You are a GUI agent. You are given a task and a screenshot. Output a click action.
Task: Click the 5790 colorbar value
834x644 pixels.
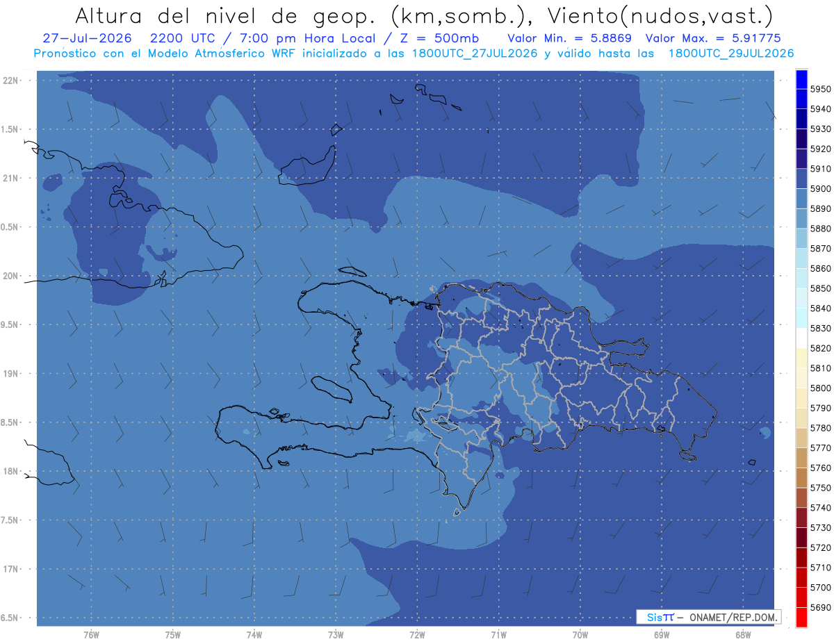(x=821, y=408)
